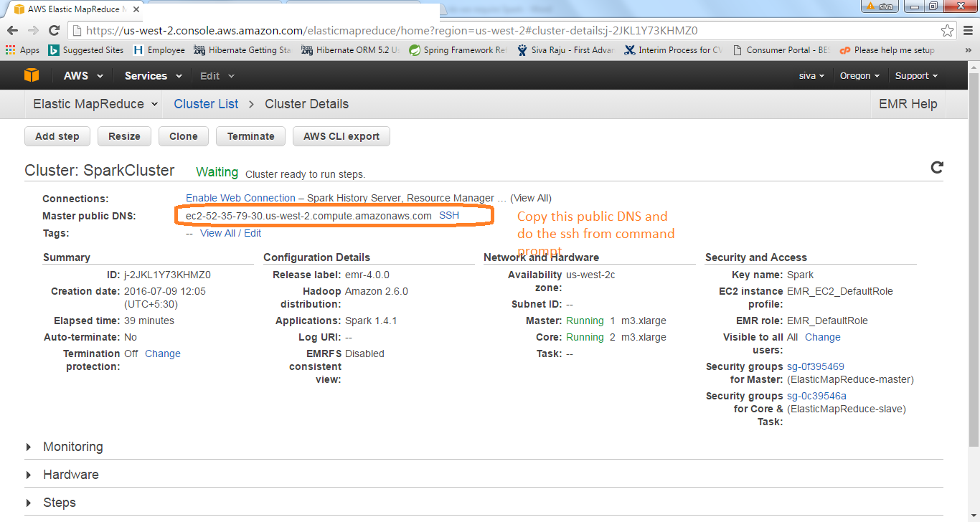The width and height of the screenshot is (980, 522).
Task: Bookmark this page using the star icon
Action: (948, 32)
